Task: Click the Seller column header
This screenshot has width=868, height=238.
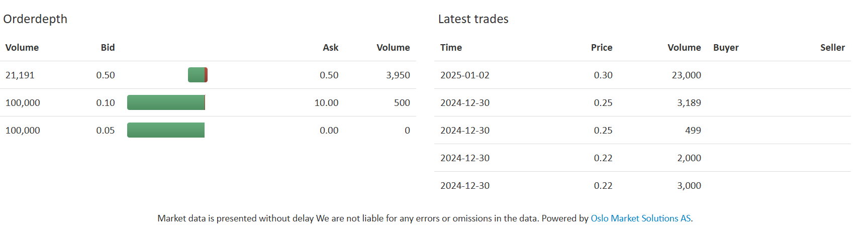Action: coord(832,48)
